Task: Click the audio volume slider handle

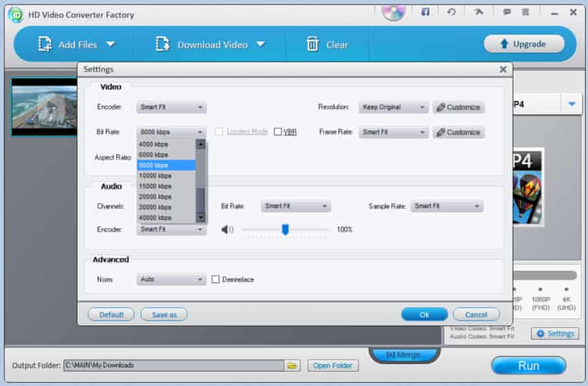Action: click(285, 229)
